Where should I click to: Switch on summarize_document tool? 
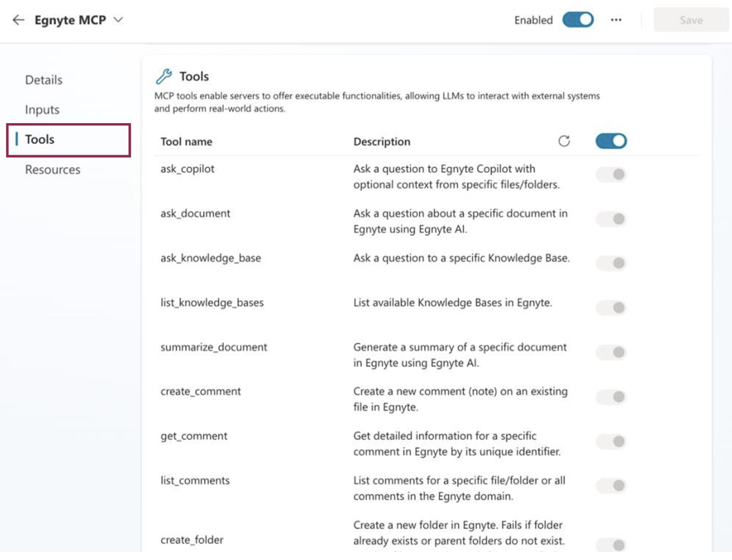[x=610, y=353]
